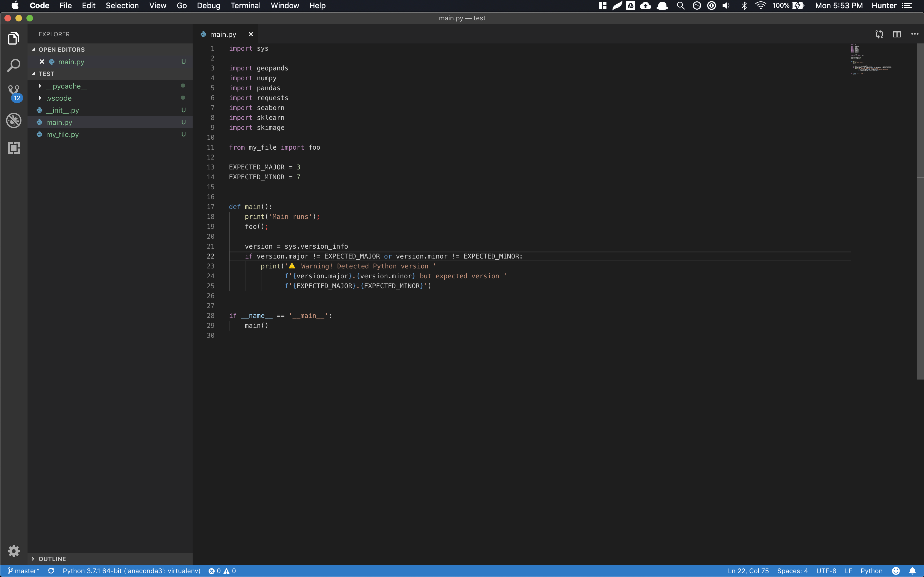Change indentation via Spaces: 4
This screenshot has width=924, height=577.
(x=792, y=571)
